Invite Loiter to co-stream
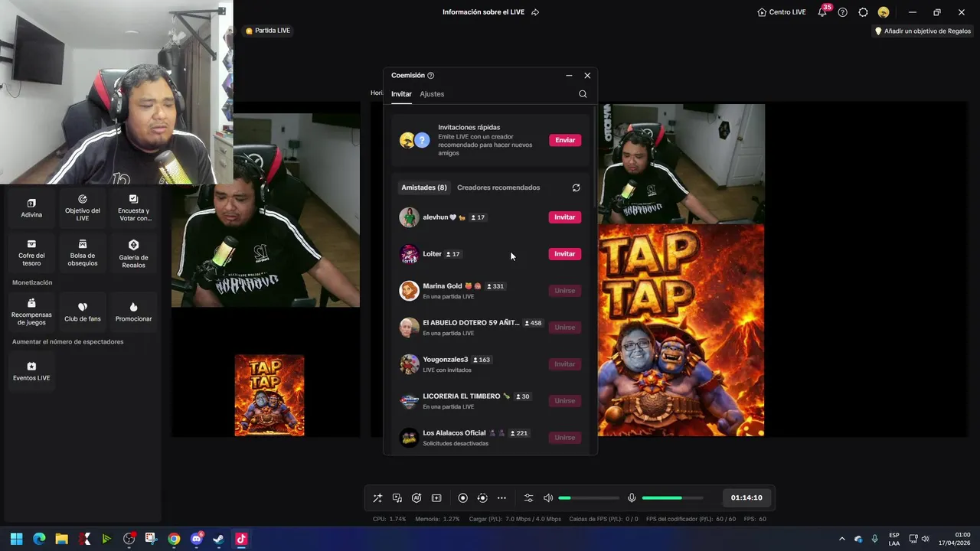This screenshot has width=980, height=551. [565, 254]
